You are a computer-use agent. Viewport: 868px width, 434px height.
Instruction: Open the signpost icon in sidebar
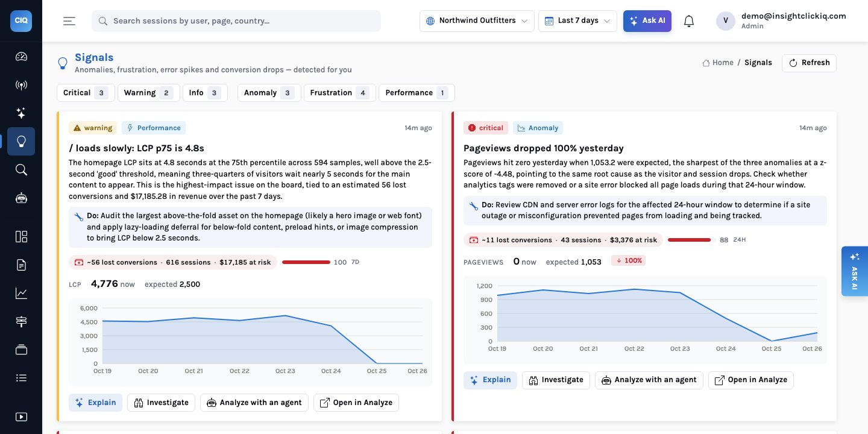pos(21,321)
